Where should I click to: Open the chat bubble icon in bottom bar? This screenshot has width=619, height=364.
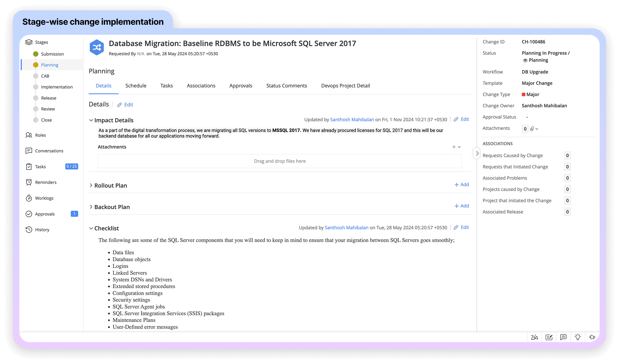coord(563,337)
